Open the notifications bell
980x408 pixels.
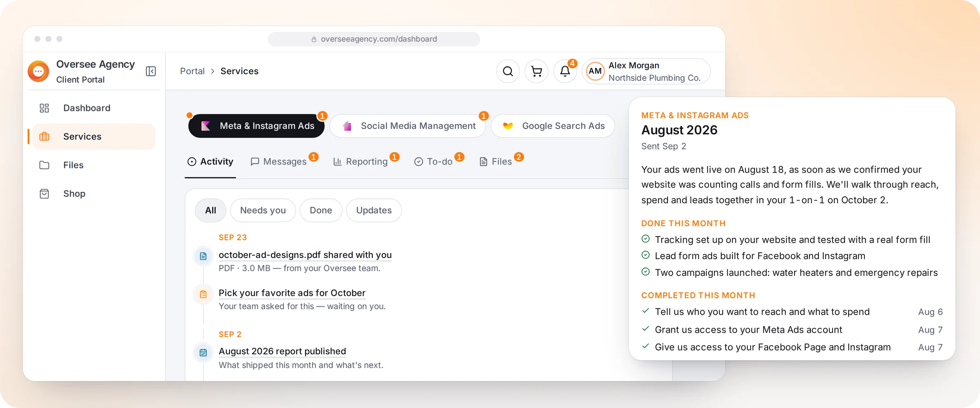(565, 71)
